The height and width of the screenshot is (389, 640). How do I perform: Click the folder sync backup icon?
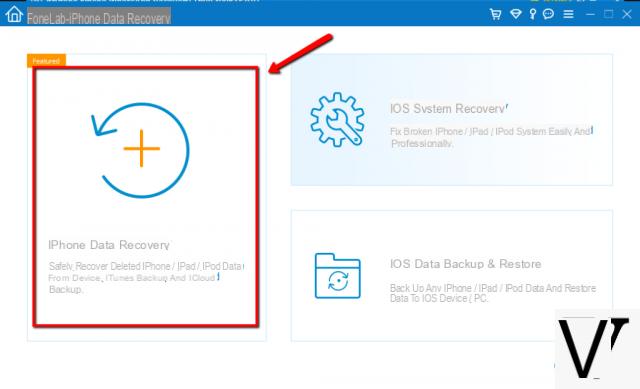click(338, 276)
